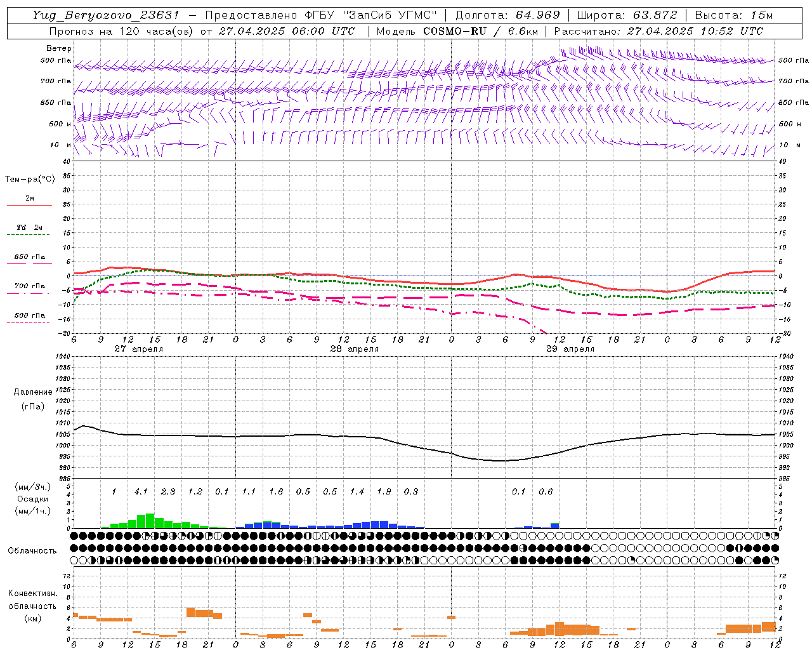Image resolution: width=812 pixels, height=650 pixels.
Task: Click the Облачность cloudiness row label
Action: point(32,550)
